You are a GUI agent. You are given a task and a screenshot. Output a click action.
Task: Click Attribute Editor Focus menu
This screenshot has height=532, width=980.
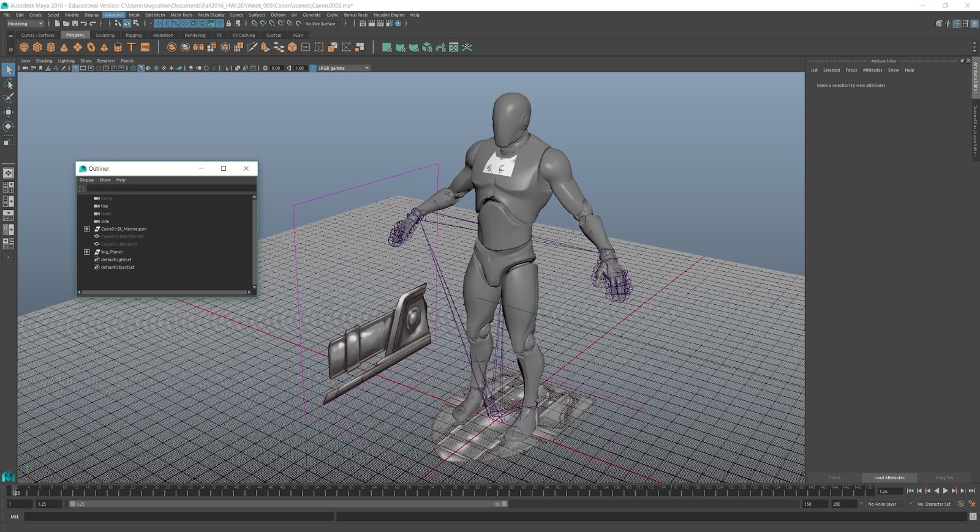851,70
